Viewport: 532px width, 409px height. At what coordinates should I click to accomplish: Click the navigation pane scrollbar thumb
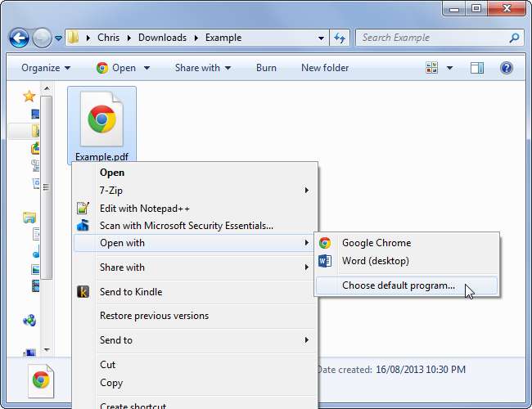click(47, 187)
